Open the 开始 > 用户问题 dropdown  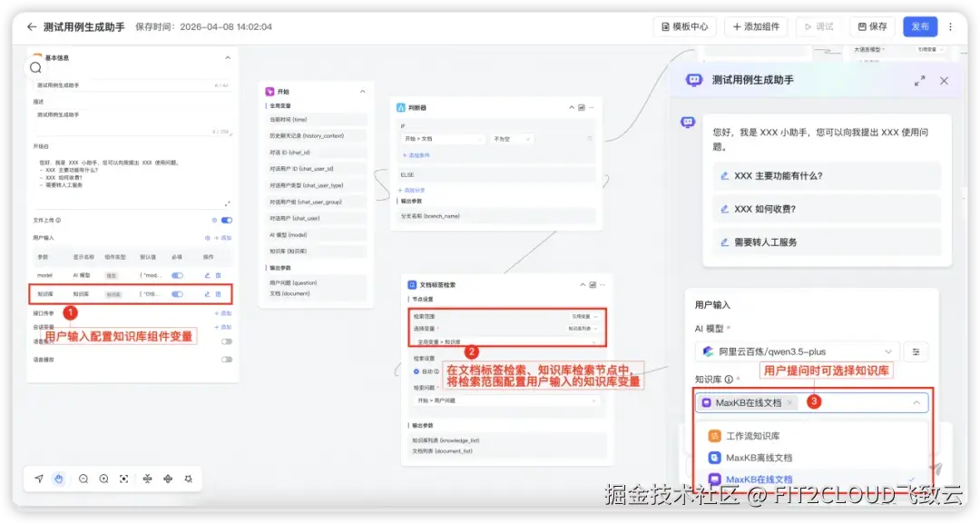click(506, 400)
